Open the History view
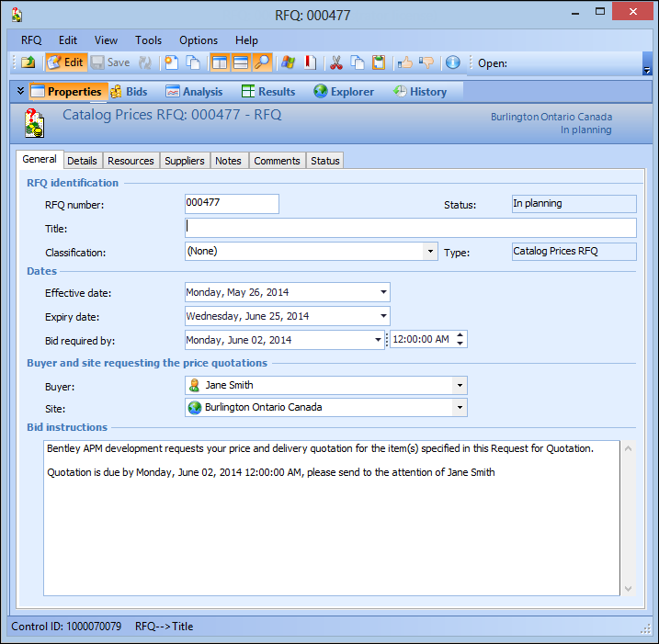 [x=420, y=92]
